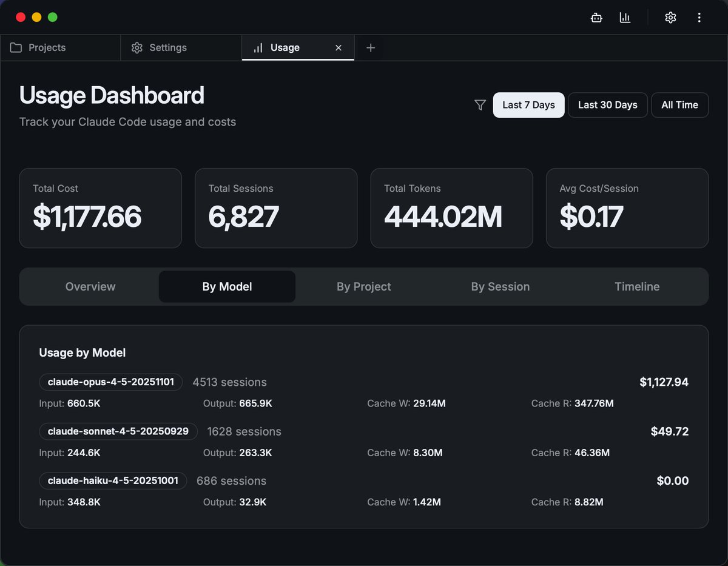Click the Cache W: 8.30M value
This screenshot has height=566, width=728.
coord(405,453)
